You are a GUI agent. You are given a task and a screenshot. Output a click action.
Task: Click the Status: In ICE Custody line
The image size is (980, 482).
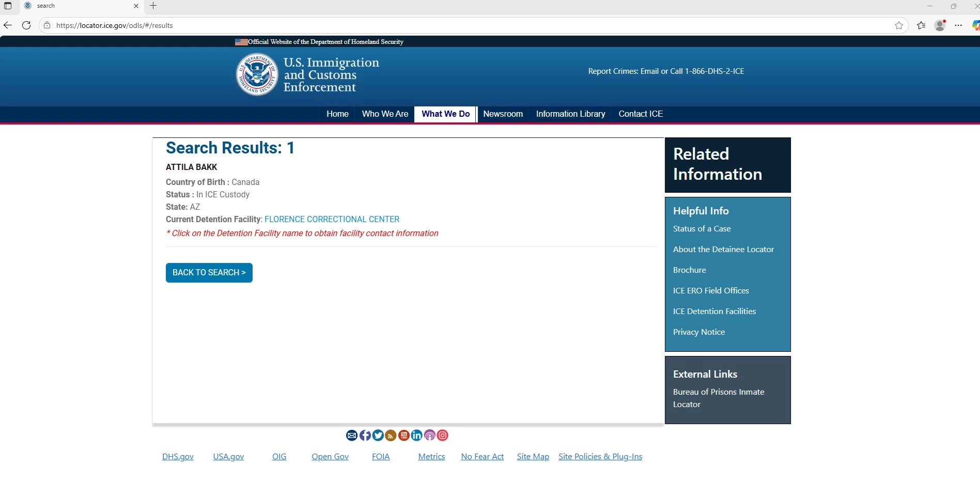208,195
